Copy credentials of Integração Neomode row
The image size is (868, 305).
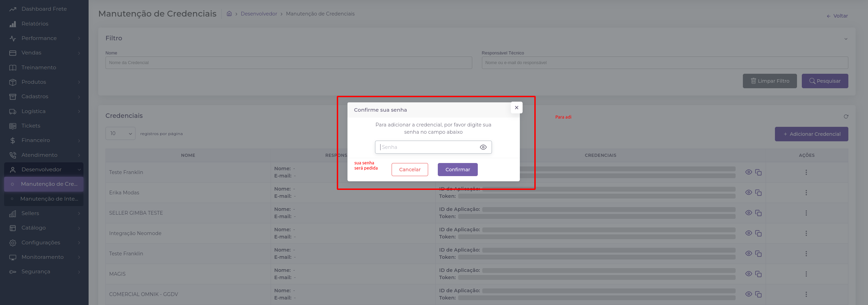pos(758,233)
